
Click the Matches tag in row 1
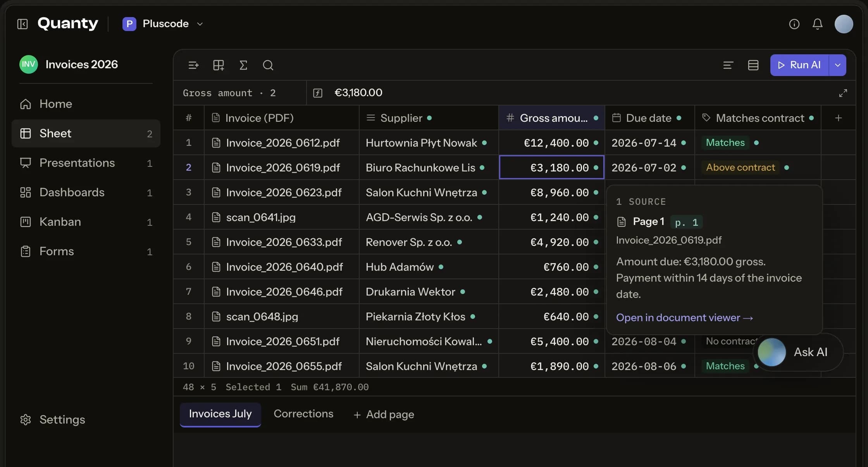[725, 143]
